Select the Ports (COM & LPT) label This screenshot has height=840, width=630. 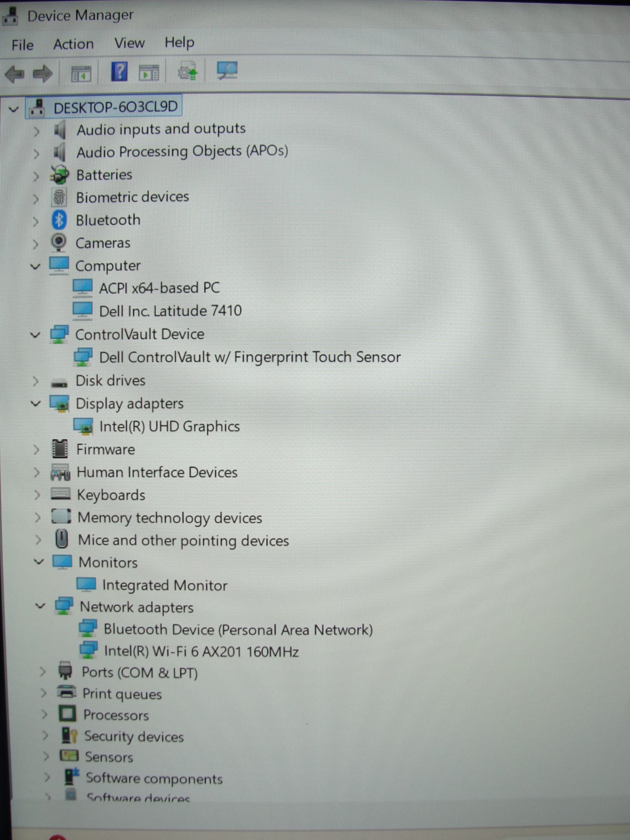click(140, 673)
